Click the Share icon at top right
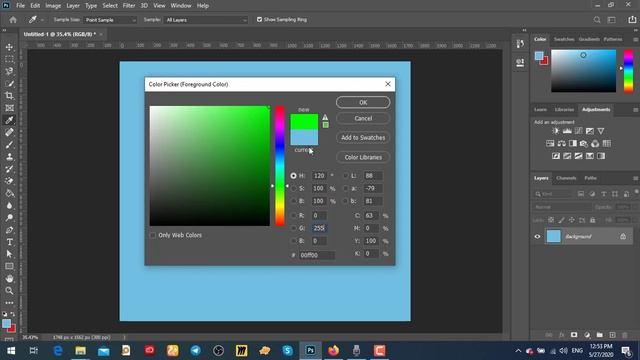This screenshot has width=640, height=360. coord(632,20)
